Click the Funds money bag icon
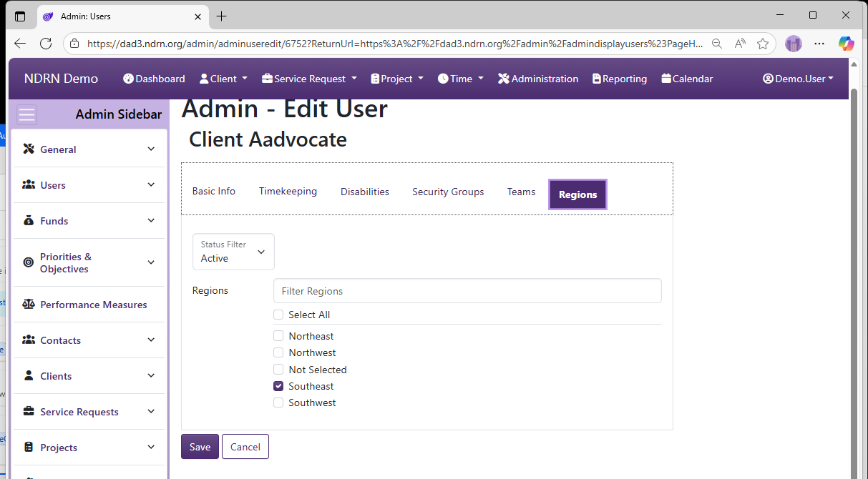The image size is (868, 479). 29,221
